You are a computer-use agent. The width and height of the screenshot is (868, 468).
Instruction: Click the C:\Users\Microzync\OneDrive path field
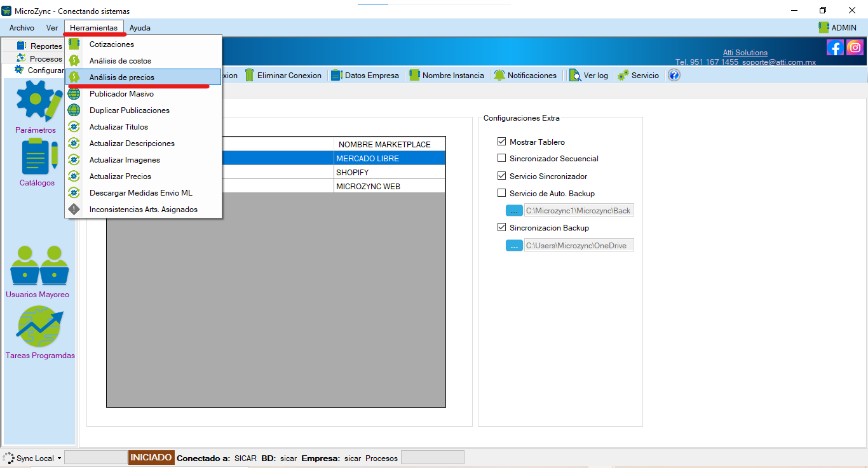pos(579,245)
